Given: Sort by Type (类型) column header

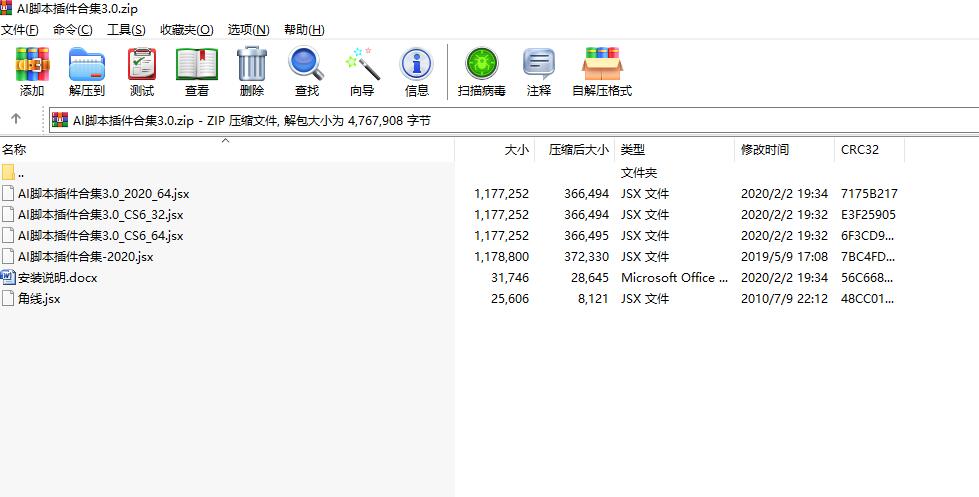Looking at the screenshot, I should coord(633,150).
